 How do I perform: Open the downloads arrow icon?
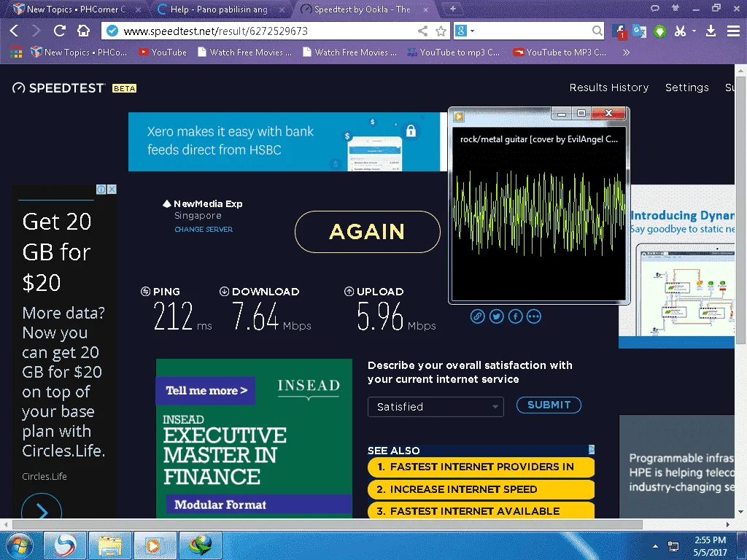pos(711,31)
